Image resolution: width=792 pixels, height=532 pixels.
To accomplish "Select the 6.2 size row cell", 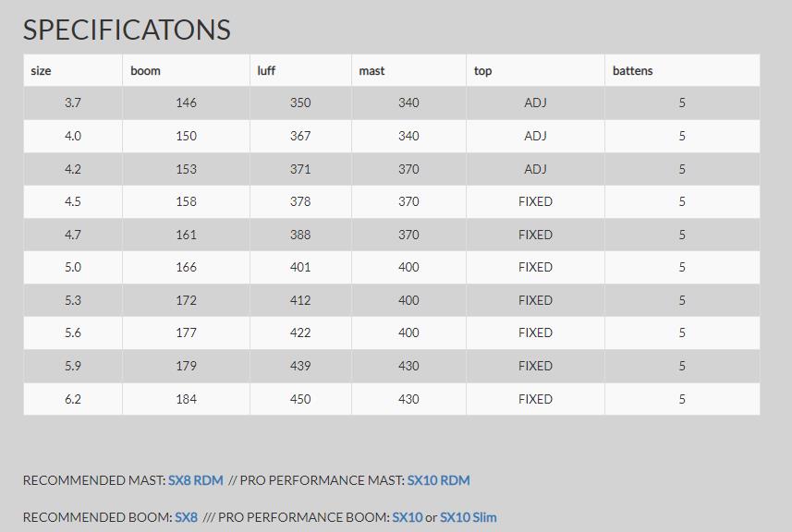I will 73,399.
